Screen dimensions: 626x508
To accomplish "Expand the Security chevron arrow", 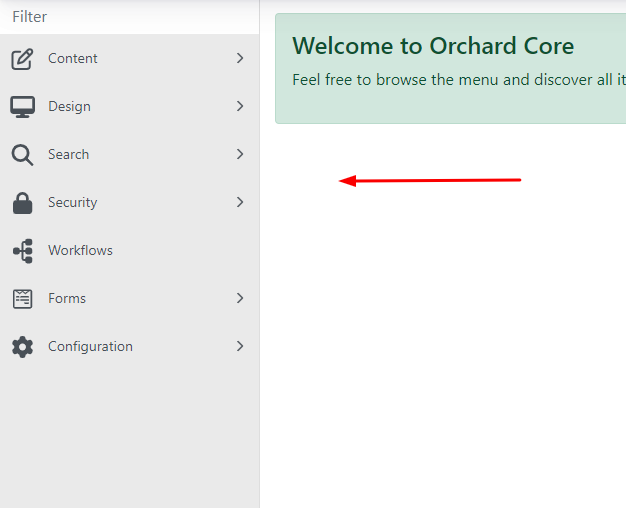I will pyautogui.click(x=240, y=203).
